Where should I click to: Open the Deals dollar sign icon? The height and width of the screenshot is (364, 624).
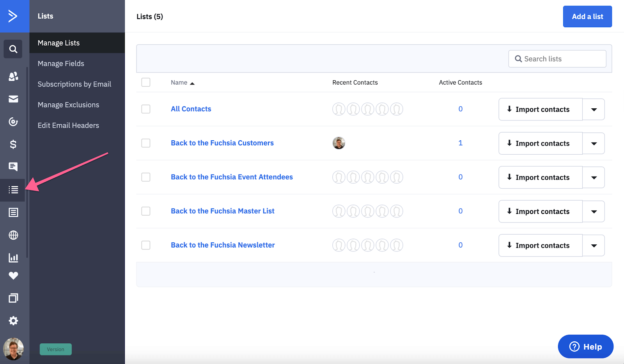point(13,145)
